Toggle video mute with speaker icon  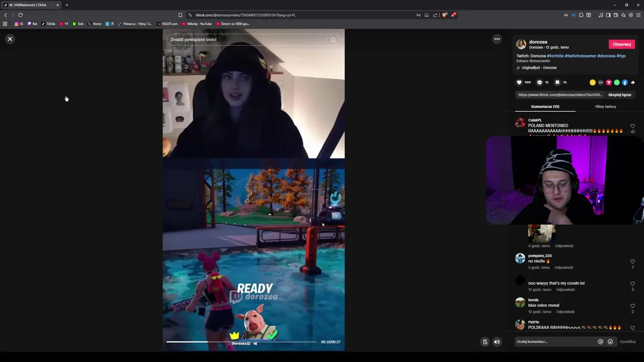497,342
